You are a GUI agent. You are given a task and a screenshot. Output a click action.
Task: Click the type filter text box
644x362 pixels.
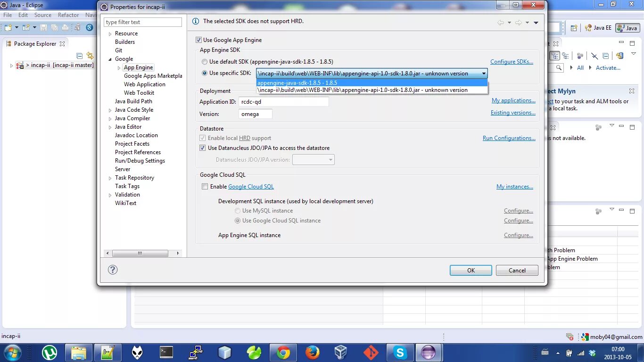(x=143, y=22)
